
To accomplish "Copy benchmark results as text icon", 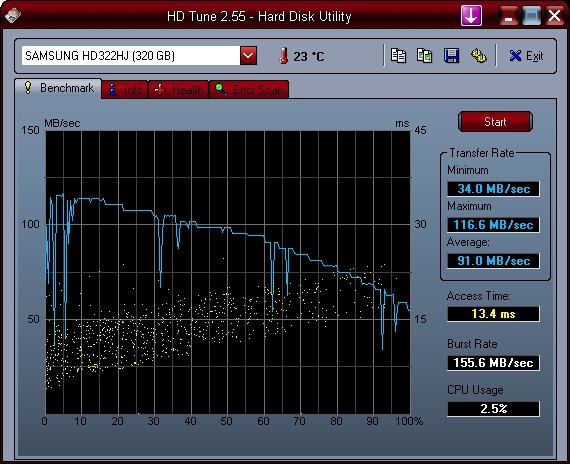I will pyautogui.click(x=398, y=56).
